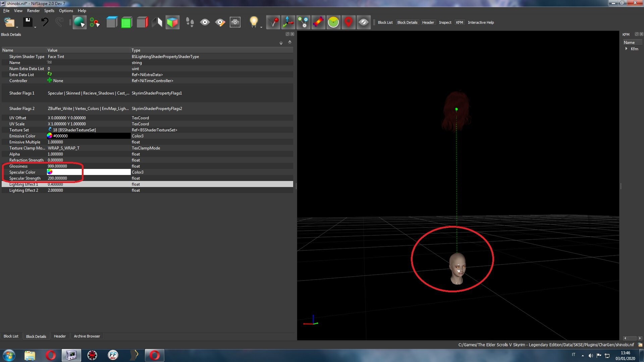This screenshot has width=644, height=362.
Task: Open Windows Explorer from taskbar
Action: [30, 355]
